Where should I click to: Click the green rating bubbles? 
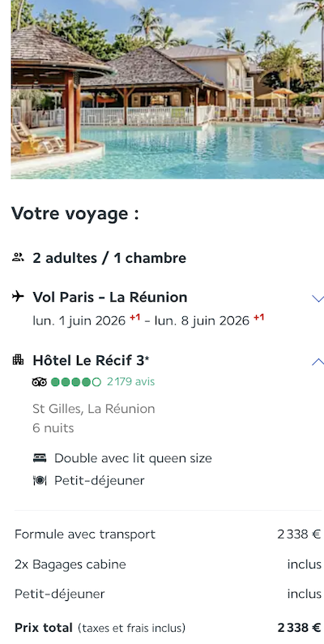76,382
